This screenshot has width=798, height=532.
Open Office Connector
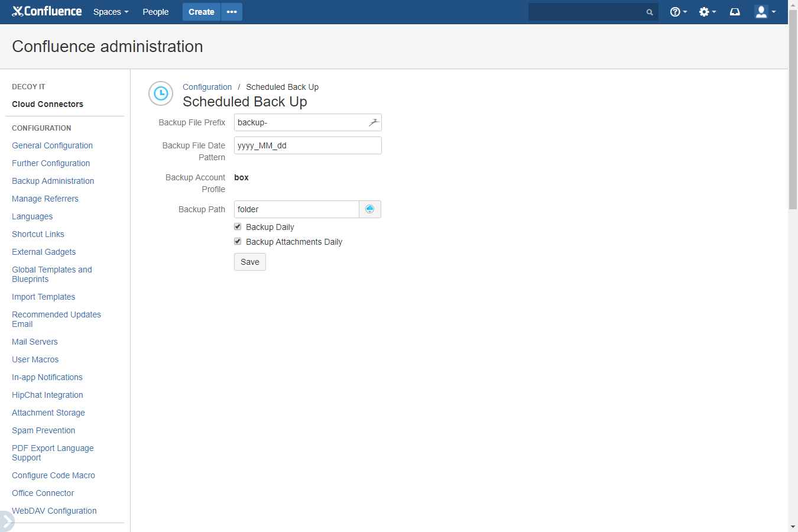43,493
